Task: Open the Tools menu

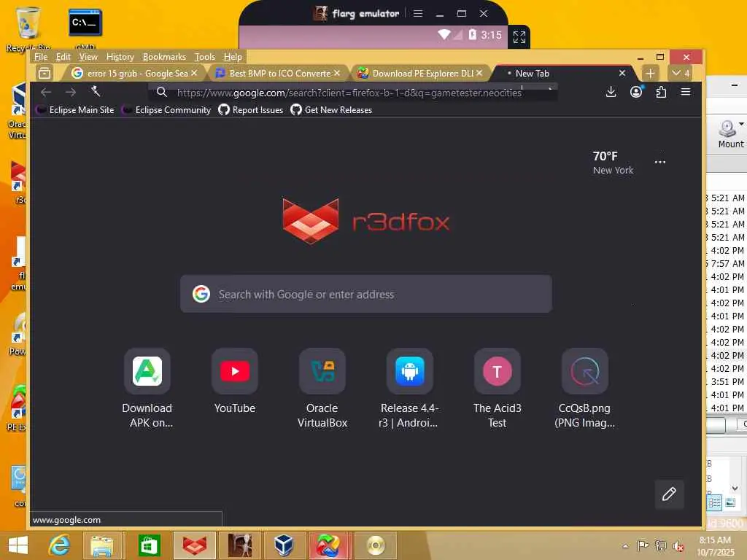Action: click(205, 57)
